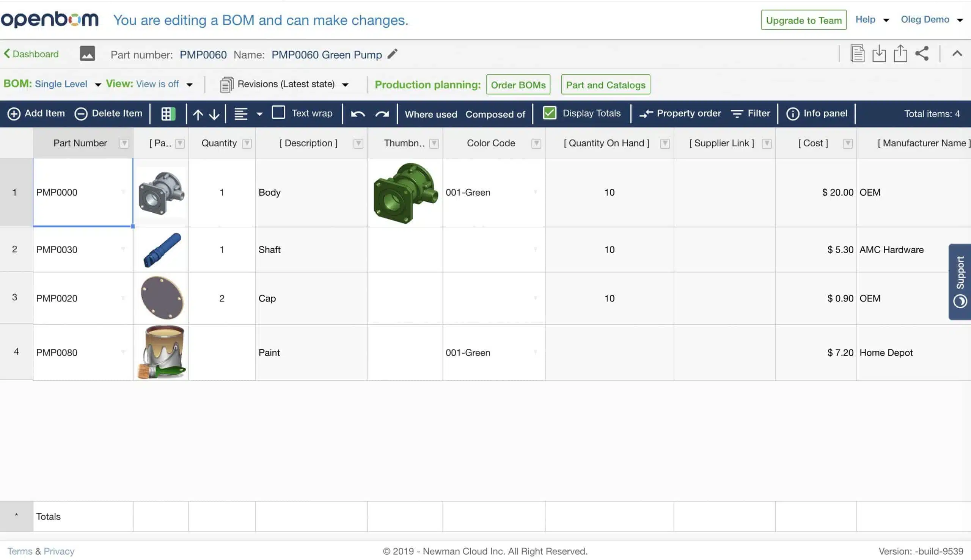This screenshot has height=560, width=971.
Task: Open the Support side tab
Action: (960, 282)
